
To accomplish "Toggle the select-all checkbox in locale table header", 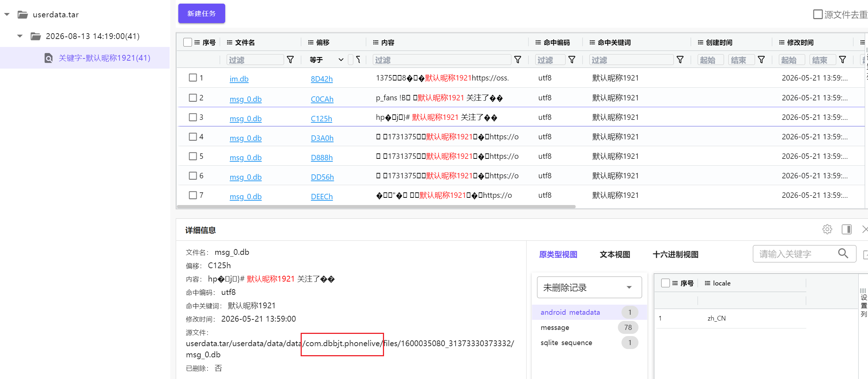I will click(666, 283).
